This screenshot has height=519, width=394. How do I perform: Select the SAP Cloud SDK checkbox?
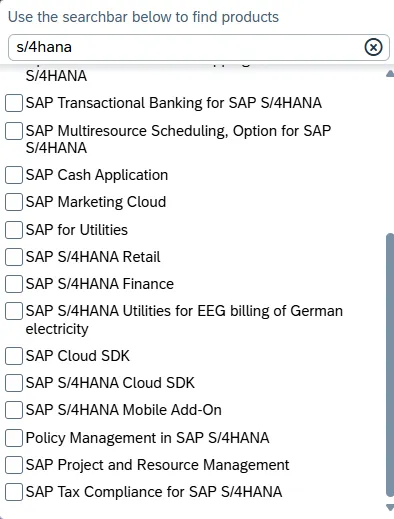pyautogui.click(x=14, y=356)
